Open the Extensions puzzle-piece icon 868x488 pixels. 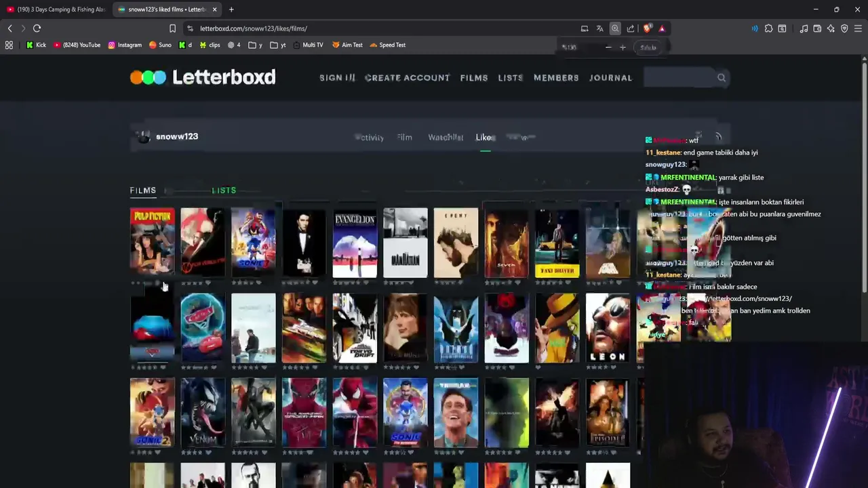[768, 28]
